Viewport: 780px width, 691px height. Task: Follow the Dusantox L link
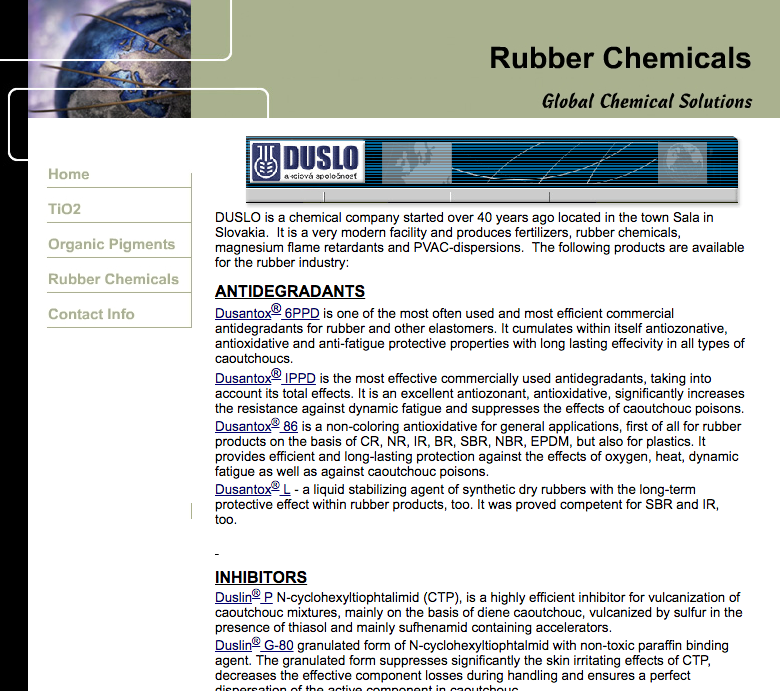coord(253,489)
